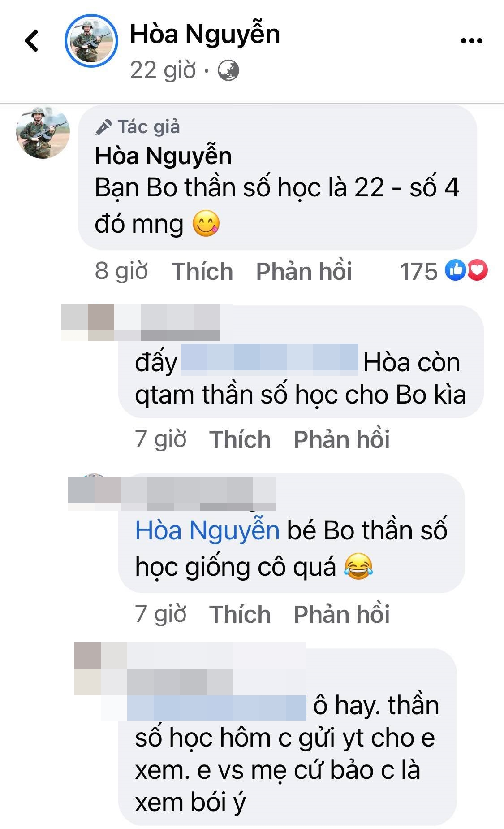This screenshot has width=504, height=829.
Task: Tap Phản hồi under 'qtam thần số học' comment
Action: click(x=342, y=439)
